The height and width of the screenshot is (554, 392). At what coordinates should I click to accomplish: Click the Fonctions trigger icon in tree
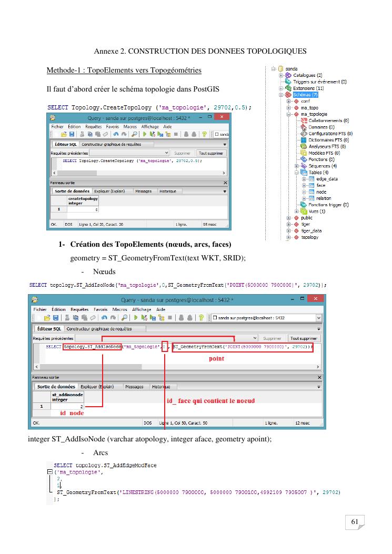coord(304,205)
